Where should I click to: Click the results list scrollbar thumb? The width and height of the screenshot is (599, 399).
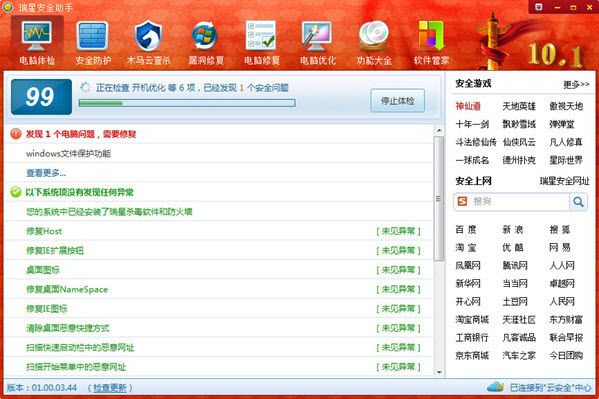point(439,199)
